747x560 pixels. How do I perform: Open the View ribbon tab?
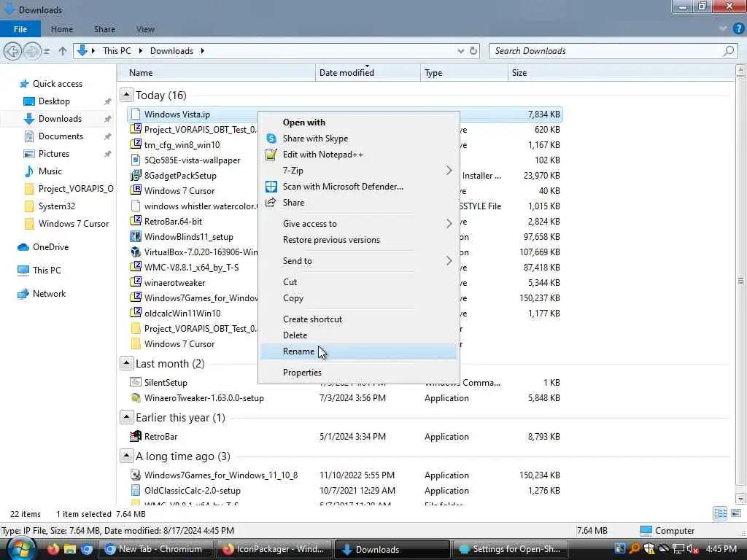pos(145,29)
